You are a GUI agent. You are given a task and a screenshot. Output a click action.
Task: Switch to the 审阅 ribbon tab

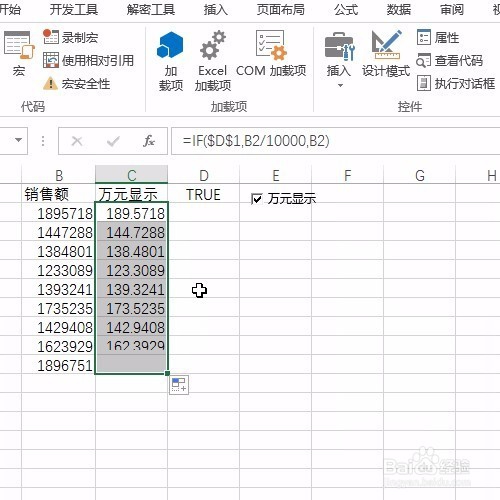[452, 9]
